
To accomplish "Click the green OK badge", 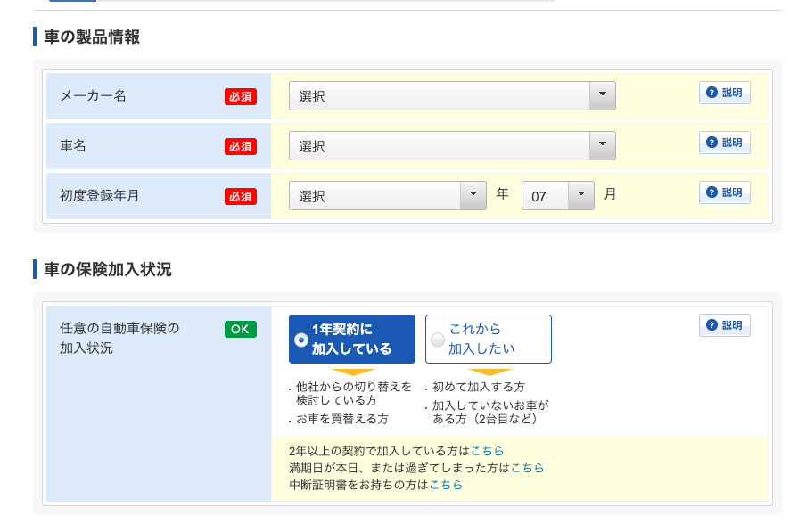I will click(241, 329).
